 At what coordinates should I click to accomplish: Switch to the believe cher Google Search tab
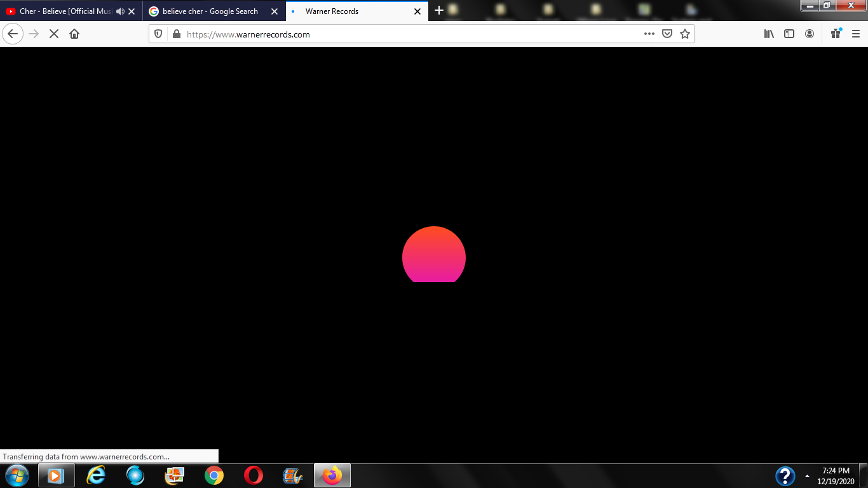210,11
